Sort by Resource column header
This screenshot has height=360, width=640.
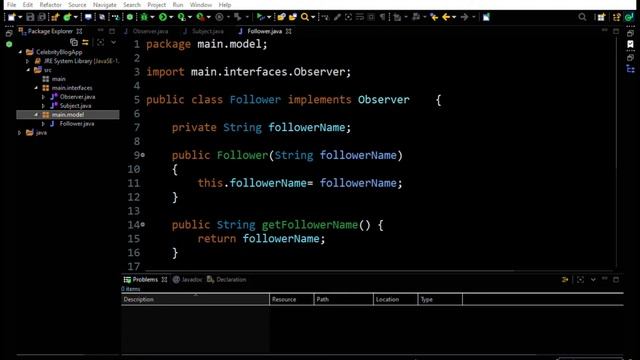[x=291, y=300]
